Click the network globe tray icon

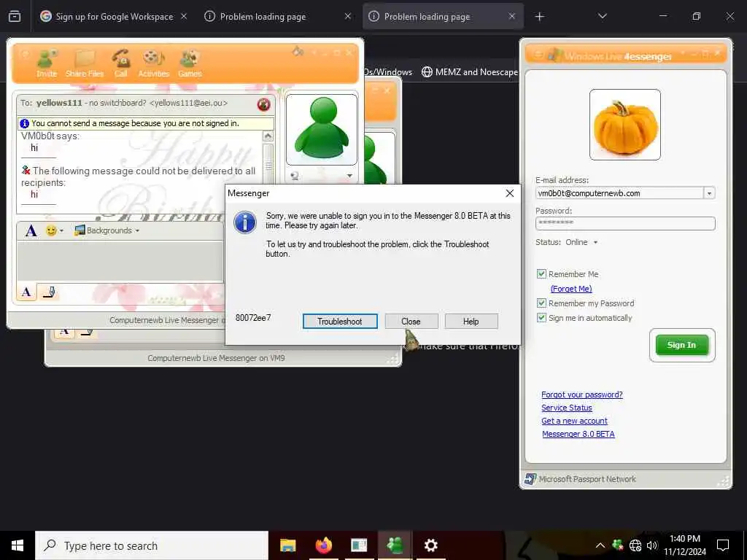click(x=635, y=545)
